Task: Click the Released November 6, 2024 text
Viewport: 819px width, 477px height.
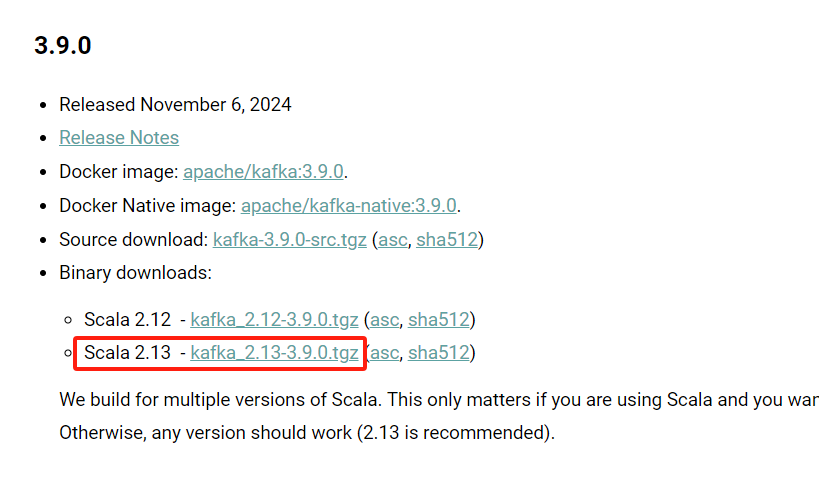Action: [x=175, y=104]
